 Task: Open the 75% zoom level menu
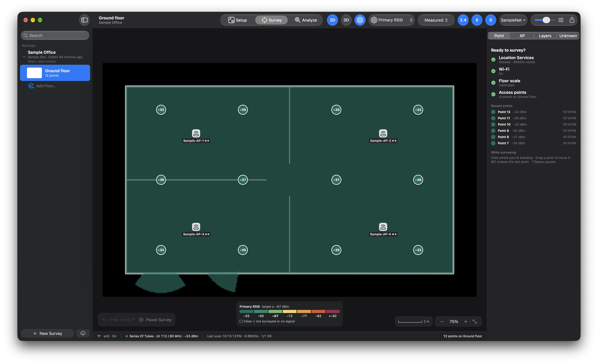[x=454, y=321]
